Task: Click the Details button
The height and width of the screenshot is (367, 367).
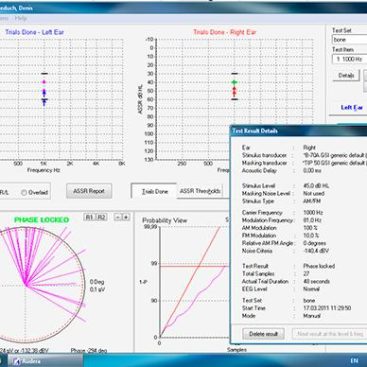Action: [x=346, y=75]
